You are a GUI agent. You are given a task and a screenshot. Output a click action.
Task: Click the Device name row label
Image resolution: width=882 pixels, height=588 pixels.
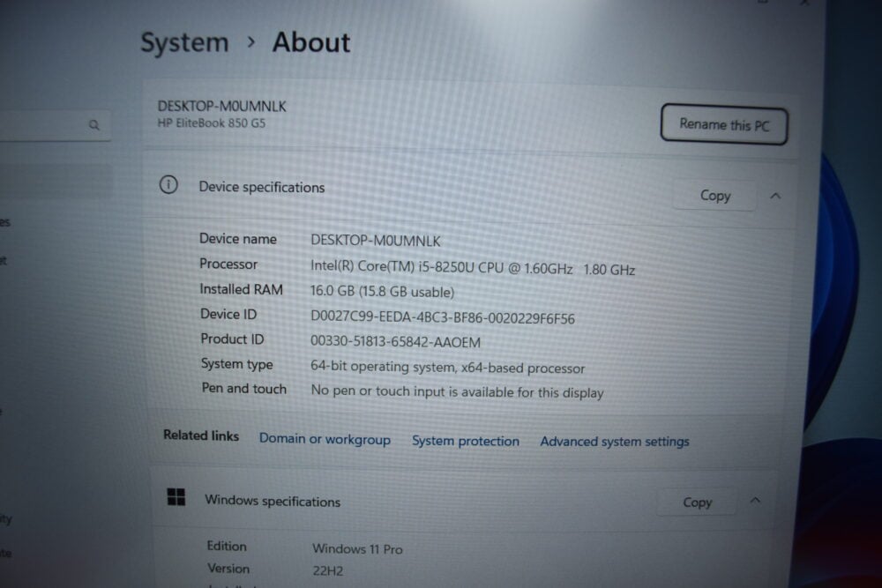click(x=238, y=239)
